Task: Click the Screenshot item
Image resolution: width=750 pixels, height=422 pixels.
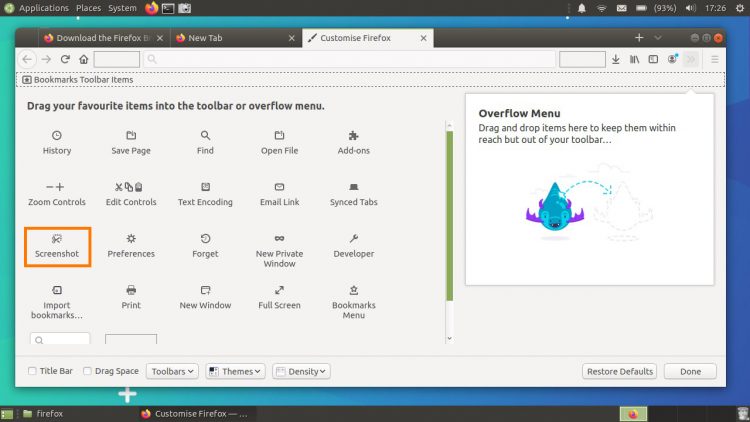Action: pyautogui.click(x=57, y=247)
